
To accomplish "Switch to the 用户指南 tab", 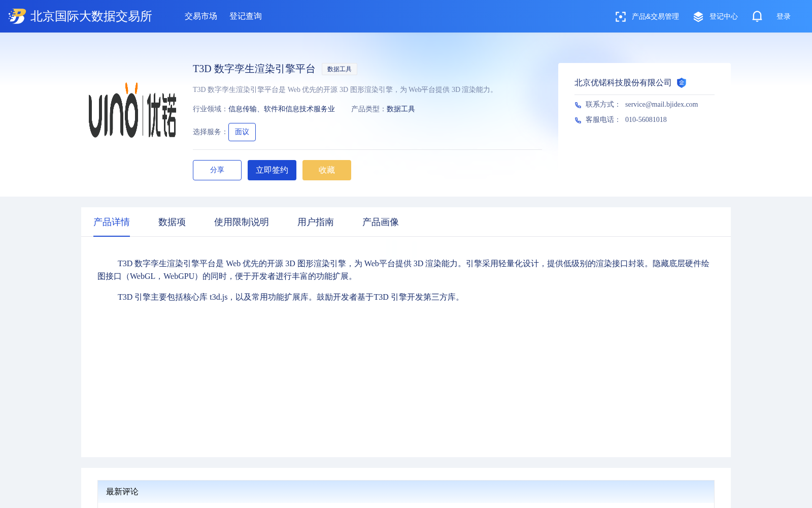I will [x=316, y=222].
